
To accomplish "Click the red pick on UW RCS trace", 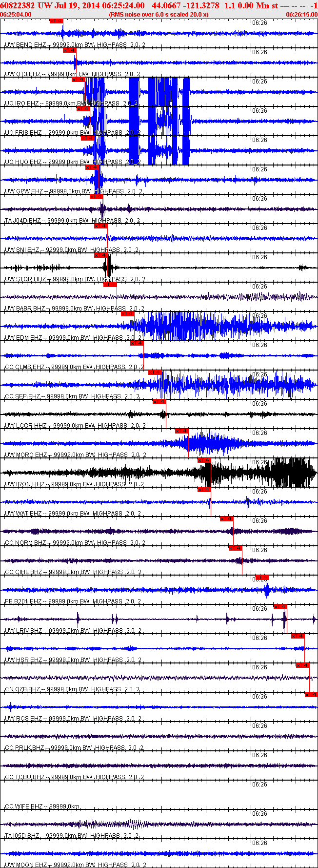I will (x=311, y=695).
